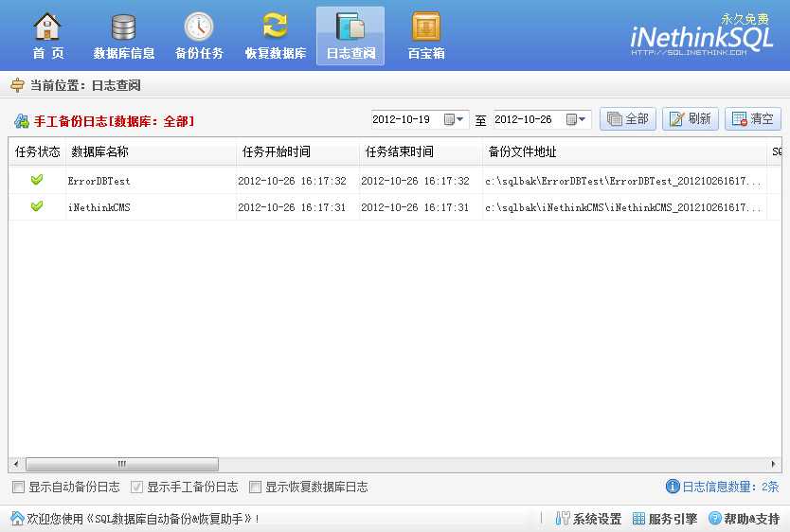Screen dimensions: 790x532
Task: Open the 首页 home icon
Action: click(x=47, y=27)
